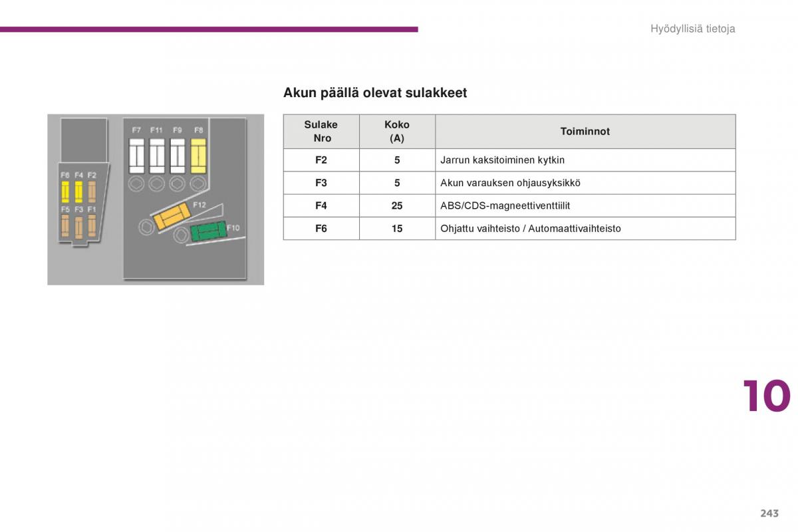798x532 pixels.
Task: Click 'Ohjattu vaihteisto / Automaattivaihteisto' text
Action: 531,228
